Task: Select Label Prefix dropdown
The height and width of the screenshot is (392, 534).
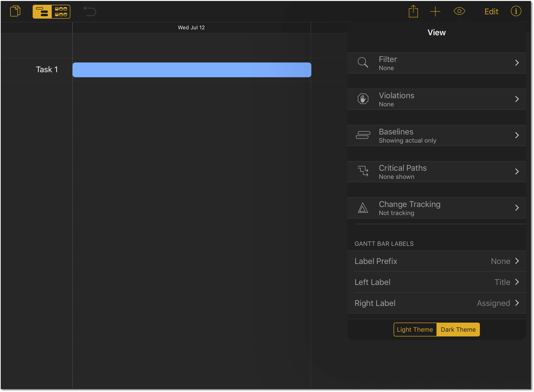Action: (437, 261)
